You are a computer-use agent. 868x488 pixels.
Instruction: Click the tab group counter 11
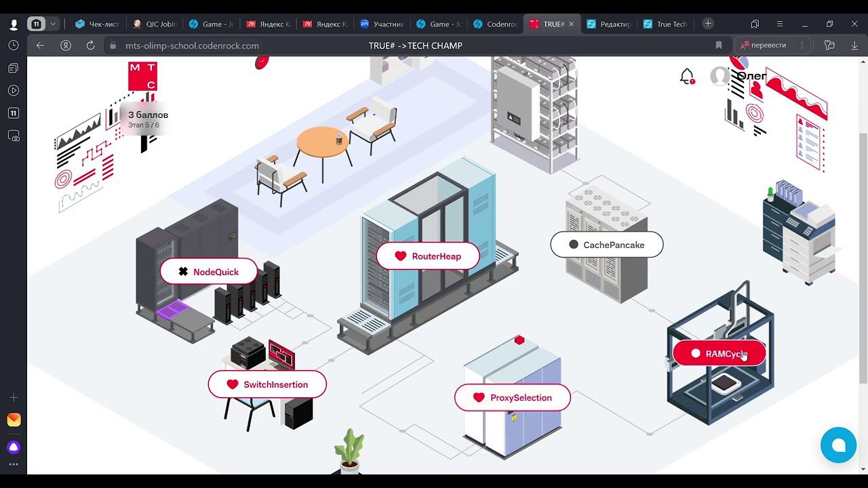[x=37, y=24]
